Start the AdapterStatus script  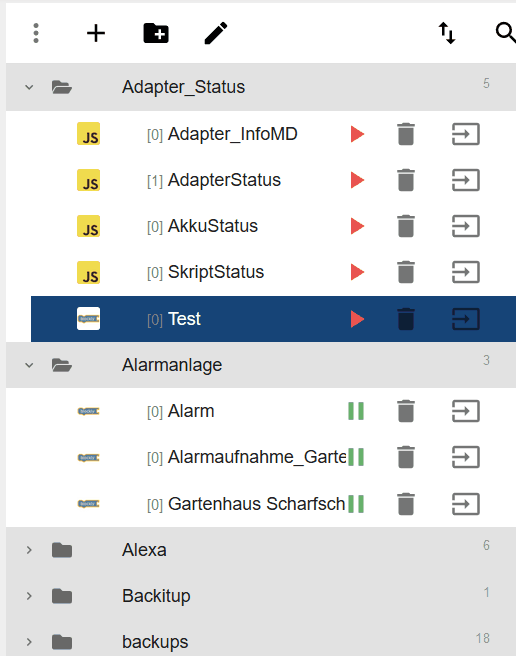click(357, 180)
